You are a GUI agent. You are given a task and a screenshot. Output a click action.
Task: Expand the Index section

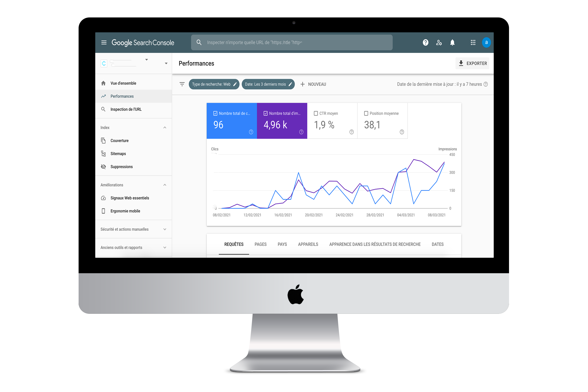(x=165, y=128)
